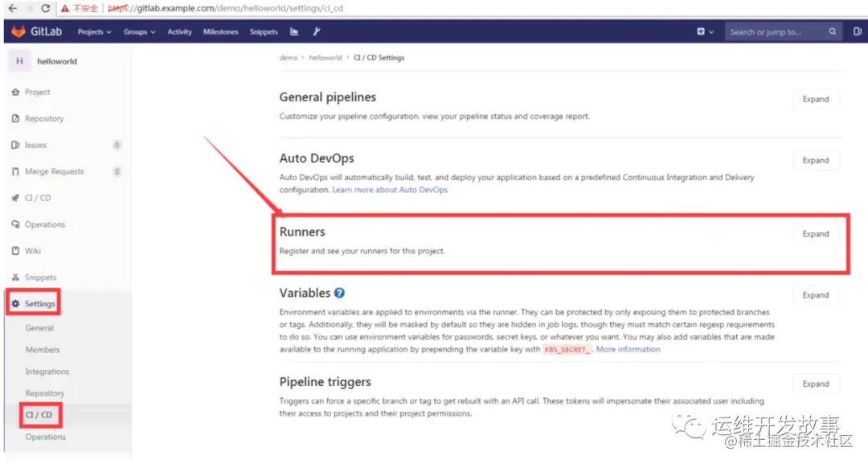Screen dimensions: 868x464
Task: Click CI / CD Settings breadcrumb
Action: click(379, 58)
